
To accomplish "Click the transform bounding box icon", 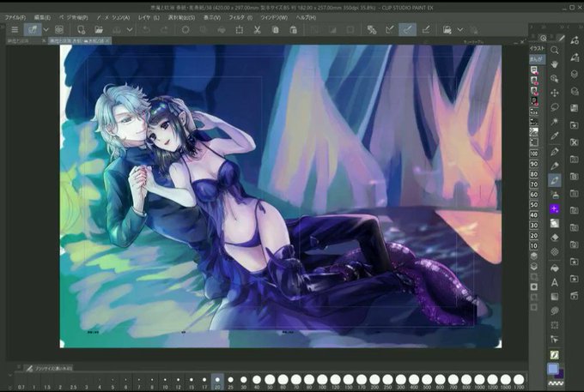I will pos(239,30).
